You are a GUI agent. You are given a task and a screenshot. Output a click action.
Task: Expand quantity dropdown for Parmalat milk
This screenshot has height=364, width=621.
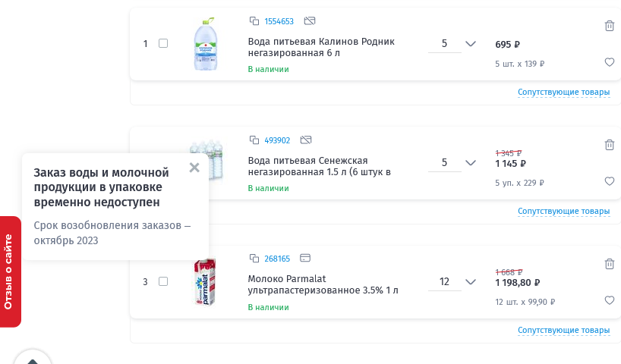point(470,281)
